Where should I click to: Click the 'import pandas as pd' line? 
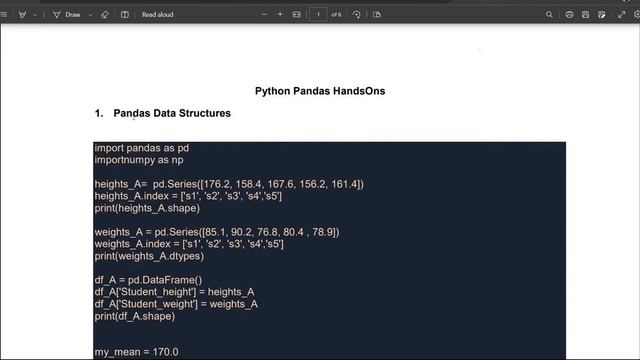pyautogui.click(x=142, y=148)
